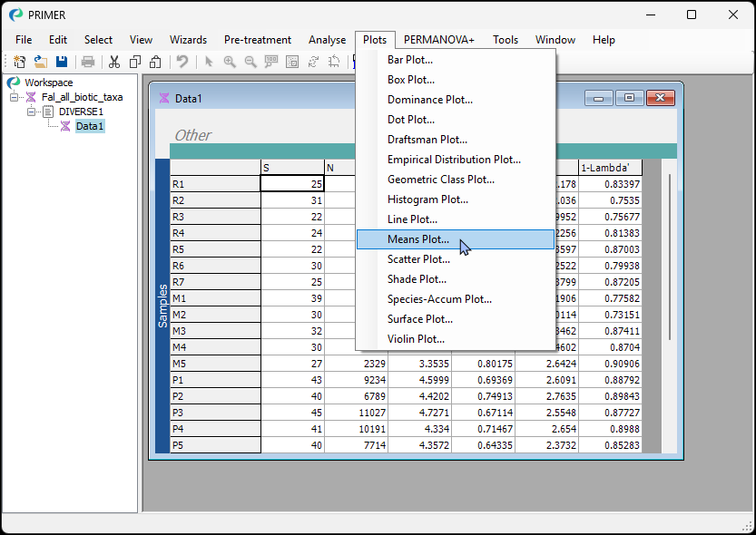Click the Zoom in magnifier icon
Image resolution: width=756 pixels, height=535 pixels.
click(230, 62)
